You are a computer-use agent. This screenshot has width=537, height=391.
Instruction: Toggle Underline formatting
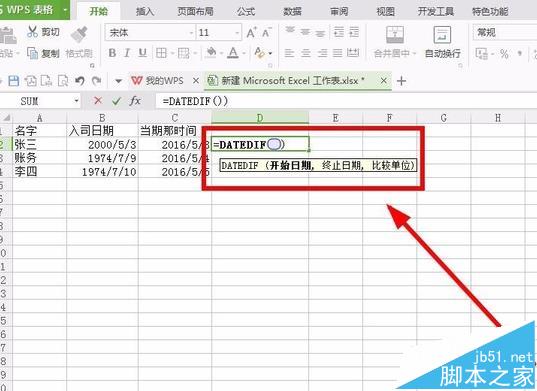tap(142, 53)
